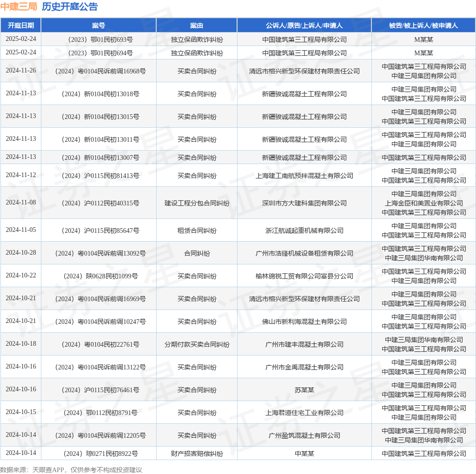
Task: Click the 案号 column header
Action: [99, 26]
